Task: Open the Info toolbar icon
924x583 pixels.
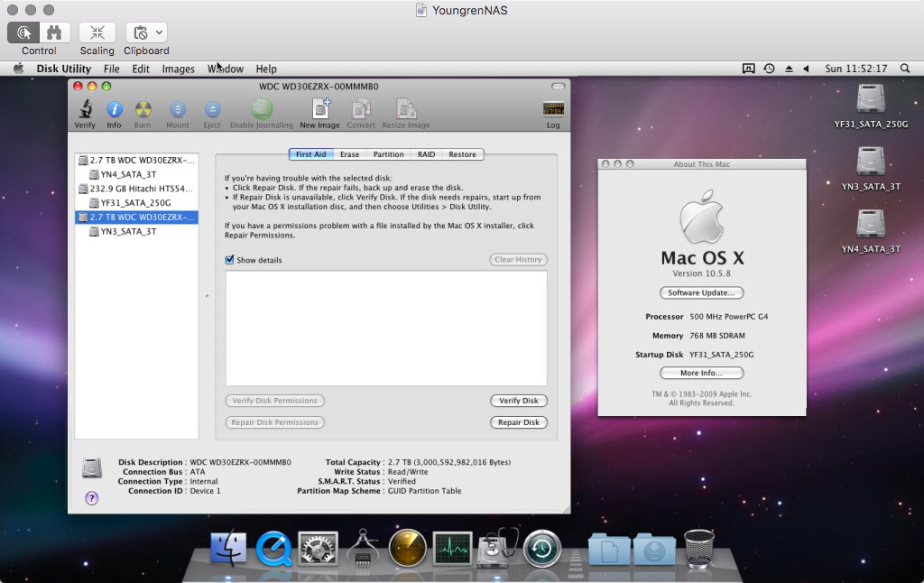Action: (114, 110)
